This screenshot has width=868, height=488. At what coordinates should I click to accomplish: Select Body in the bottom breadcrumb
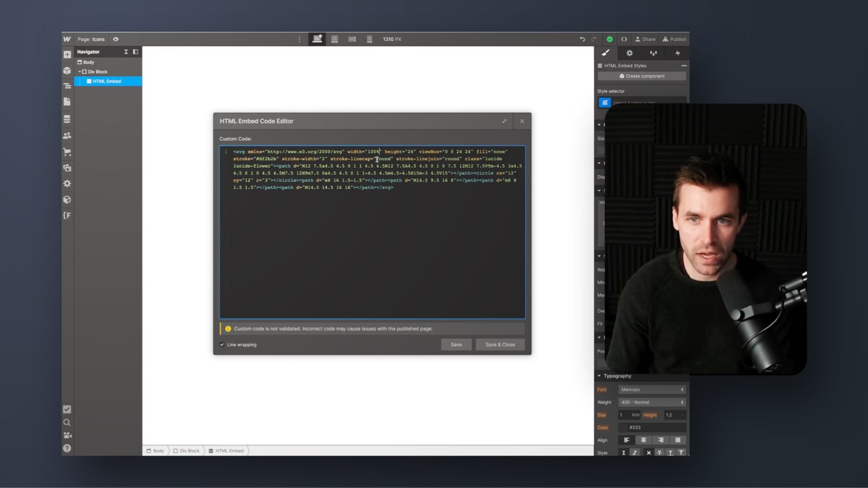(156, 451)
